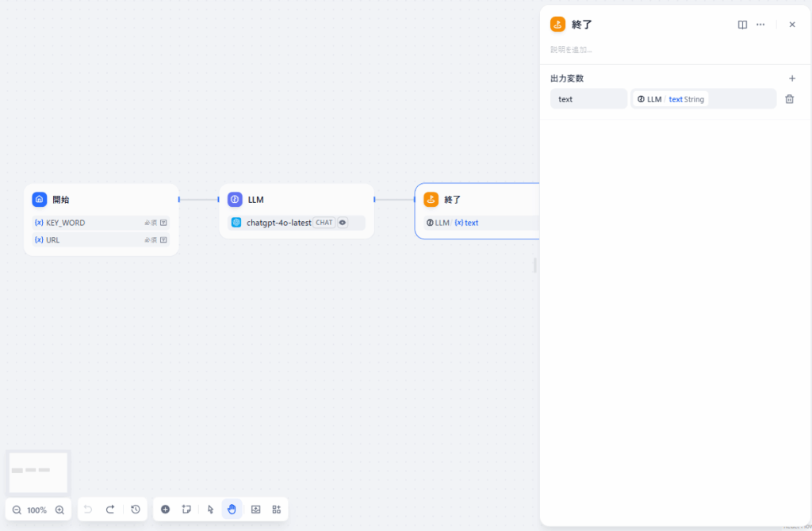Viewport: 812px width, 531px height.
Task: Add a note using the note block icon
Action: (186, 510)
